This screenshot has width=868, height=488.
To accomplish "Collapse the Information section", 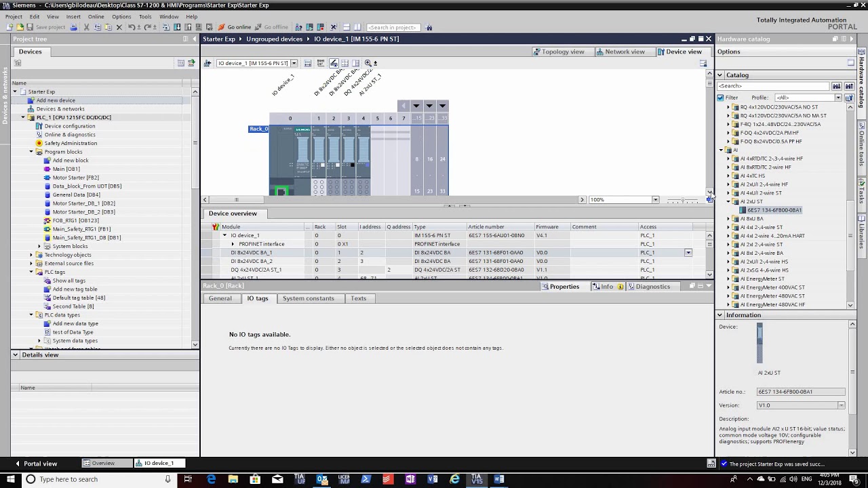I will pos(720,315).
